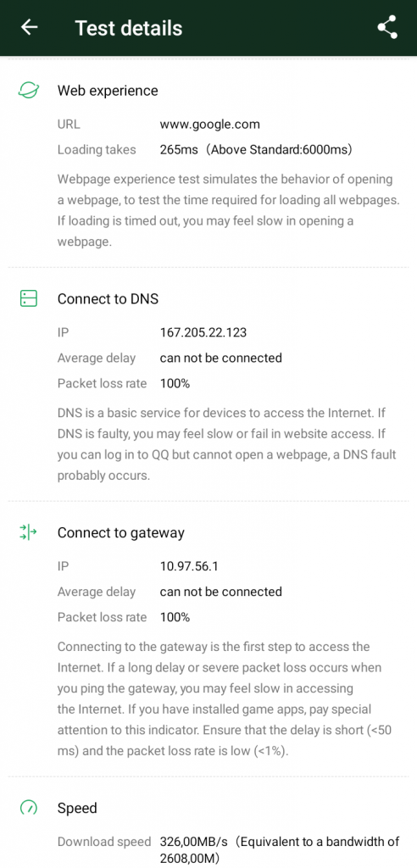Screen dimensions: 417x868
Task: Tap gateway IP address 10.97.56.1
Action: [x=189, y=566]
